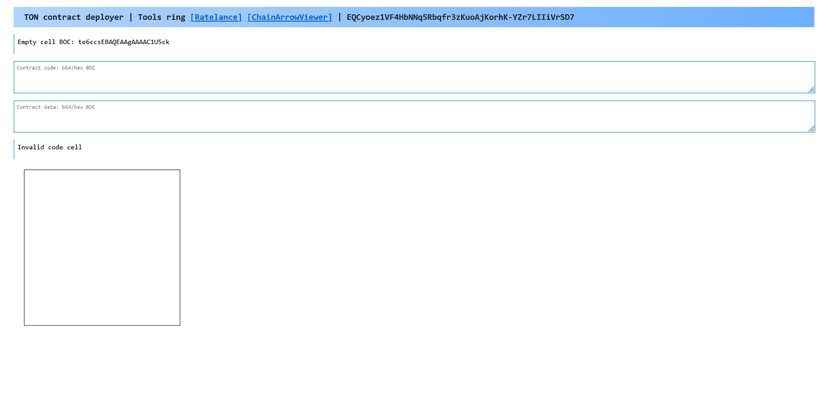Viewport: 828px width, 412px height.
Task: Click blank page area right of square box
Action: coord(500,250)
